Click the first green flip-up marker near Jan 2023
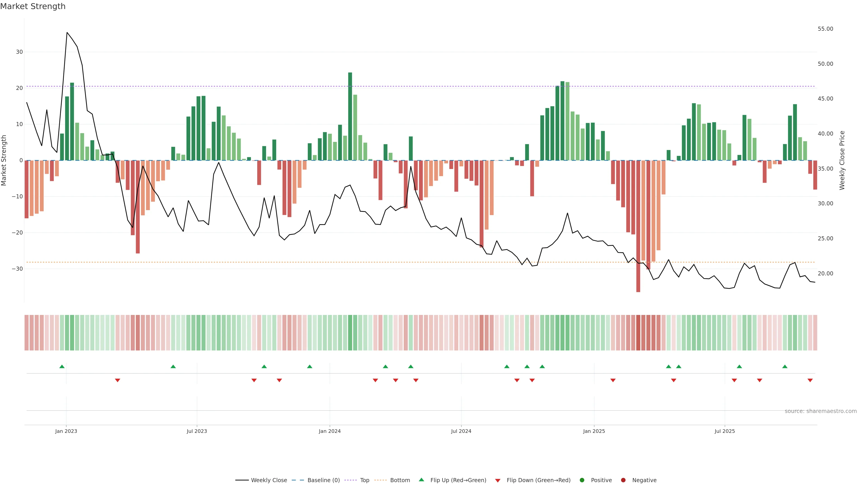The height and width of the screenshot is (488, 868). tap(62, 366)
